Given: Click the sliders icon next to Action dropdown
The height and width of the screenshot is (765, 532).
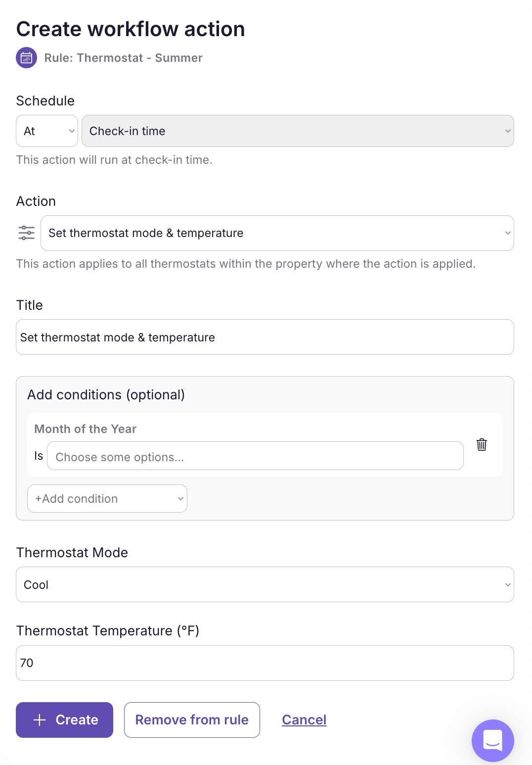Looking at the screenshot, I should (x=26, y=233).
